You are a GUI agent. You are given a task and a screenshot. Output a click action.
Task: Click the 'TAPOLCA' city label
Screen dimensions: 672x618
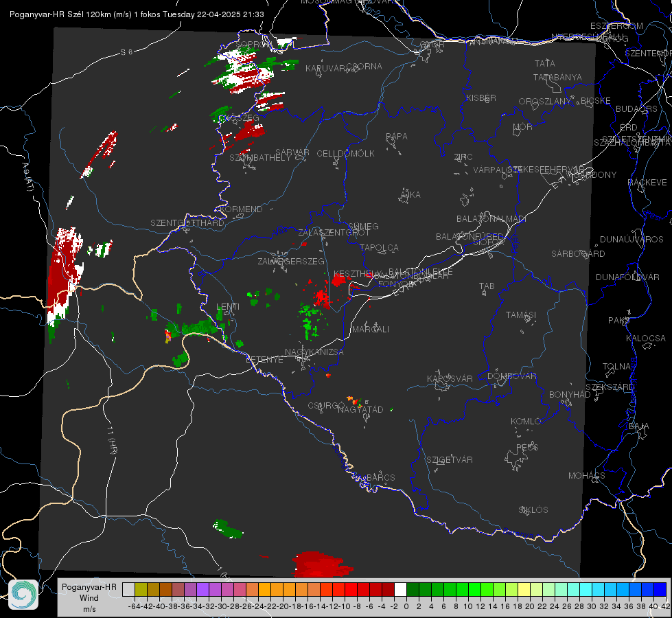(379, 247)
